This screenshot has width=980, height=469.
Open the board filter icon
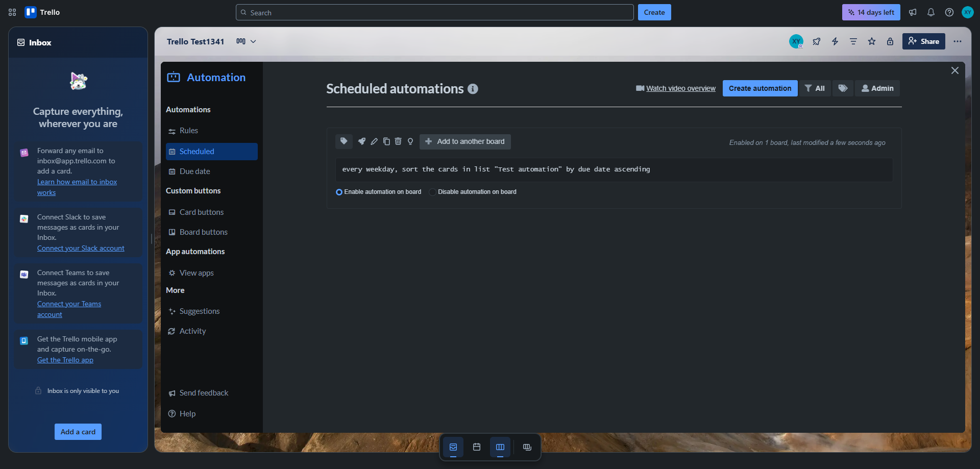[853, 41]
